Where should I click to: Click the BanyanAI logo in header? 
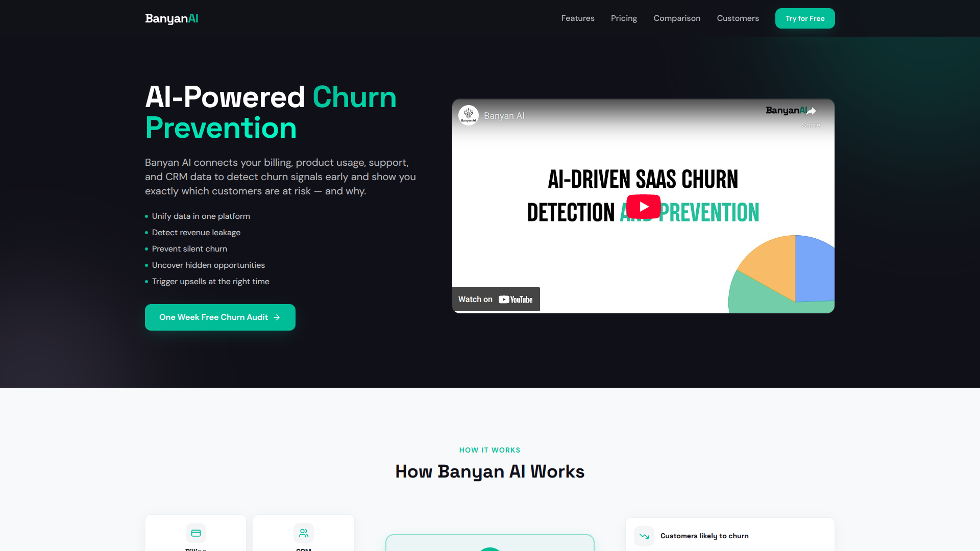coord(171,18)
